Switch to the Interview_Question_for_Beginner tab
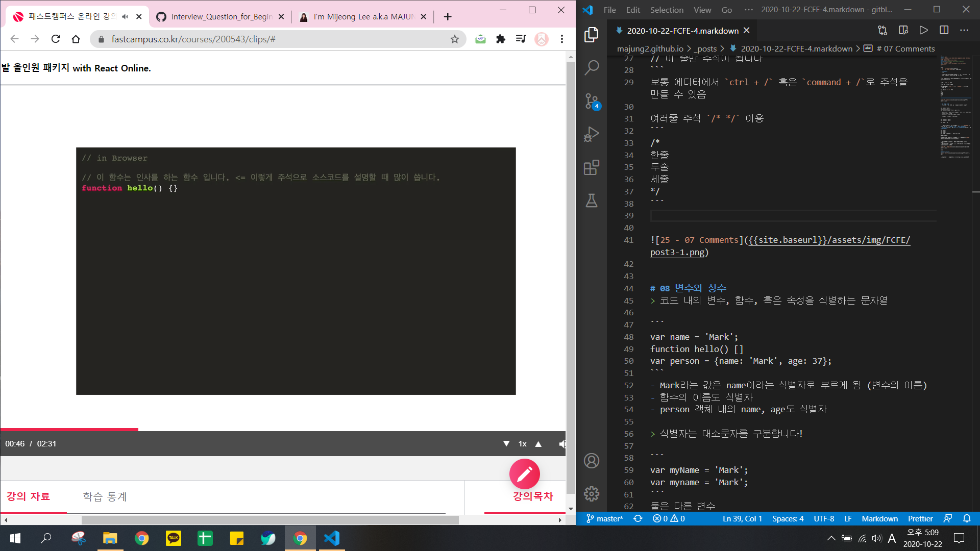 click(220, 17)
